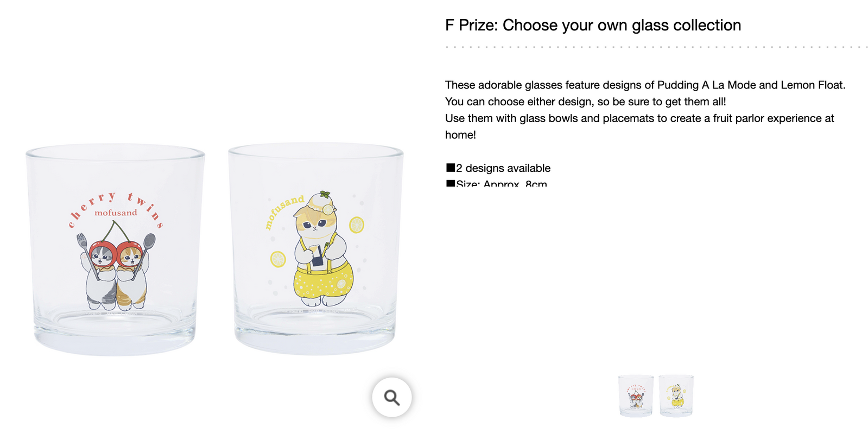Click the lemon slice left of the cat
Screen dimensions: 868x446
pos(278,259)
